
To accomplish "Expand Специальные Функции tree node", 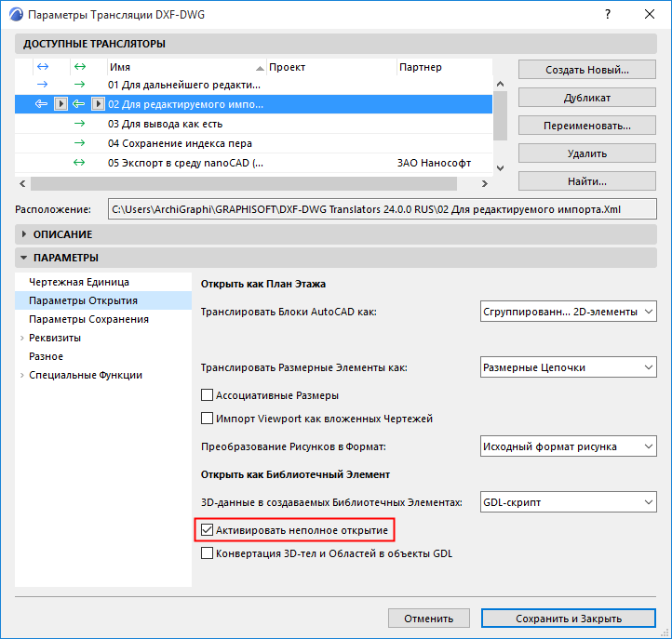I will tap(21, 375).
